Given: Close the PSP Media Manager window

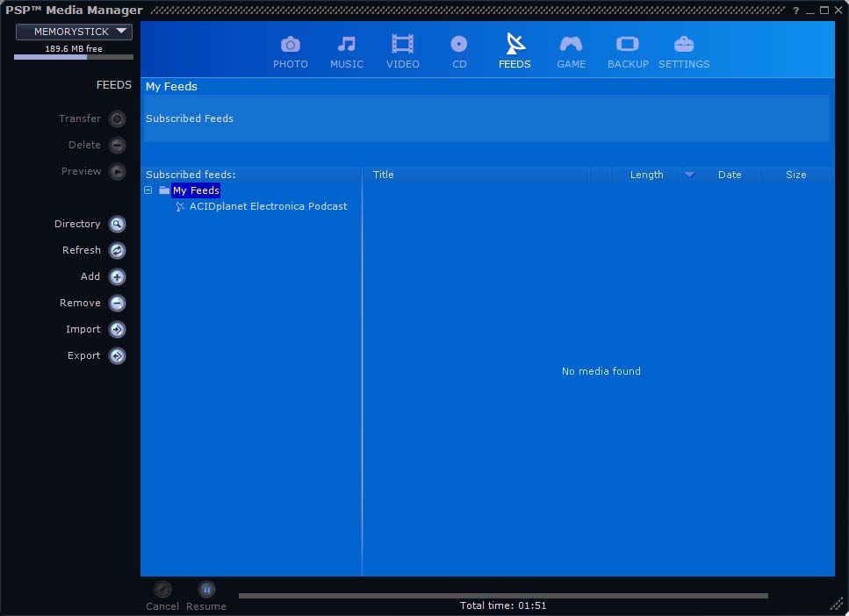Looking at the screenshot, I should (838, 11).
